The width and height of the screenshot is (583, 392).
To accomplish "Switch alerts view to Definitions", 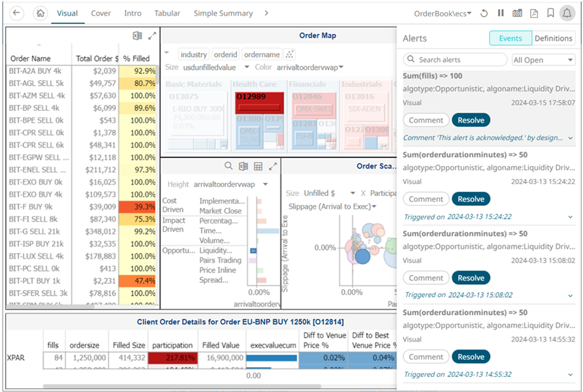I will (553, 39).
